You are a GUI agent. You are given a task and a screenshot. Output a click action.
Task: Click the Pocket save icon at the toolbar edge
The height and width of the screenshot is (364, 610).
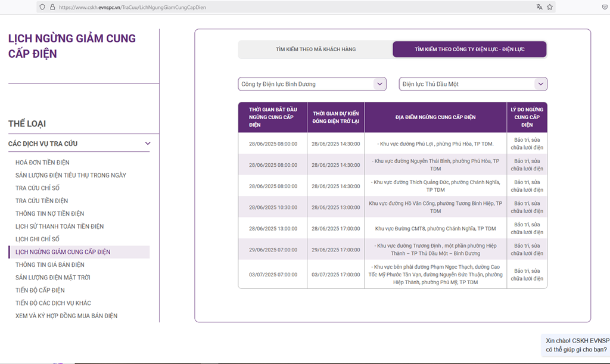click(x=605, y=7)
